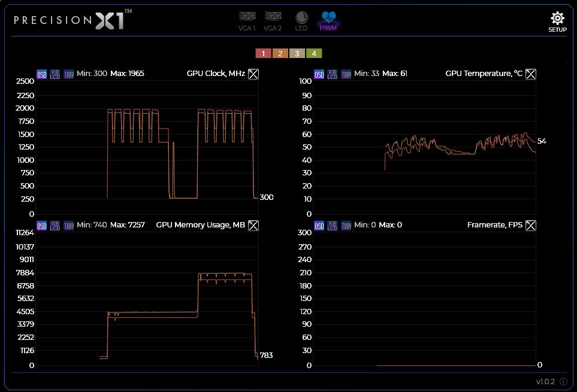
Task: Click the Max: 7257 memory value
Action: tap(128, 225)
